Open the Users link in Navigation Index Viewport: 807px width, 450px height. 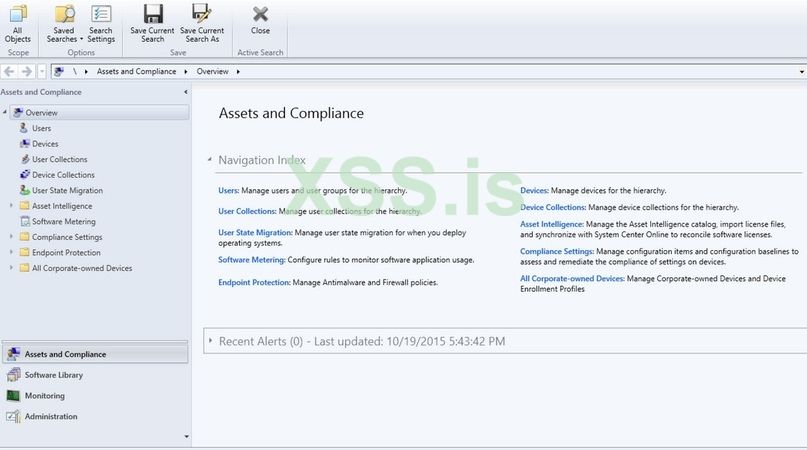(x=228, y=191)
